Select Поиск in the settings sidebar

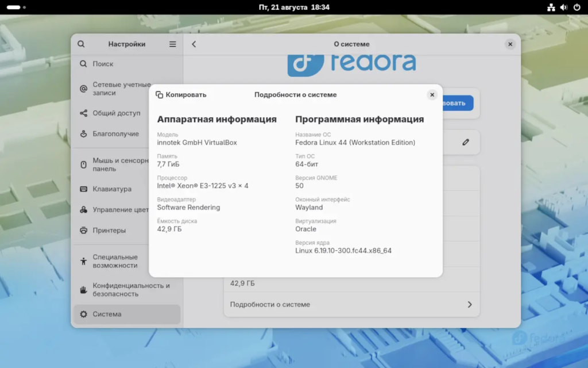[x=127, y=64]
